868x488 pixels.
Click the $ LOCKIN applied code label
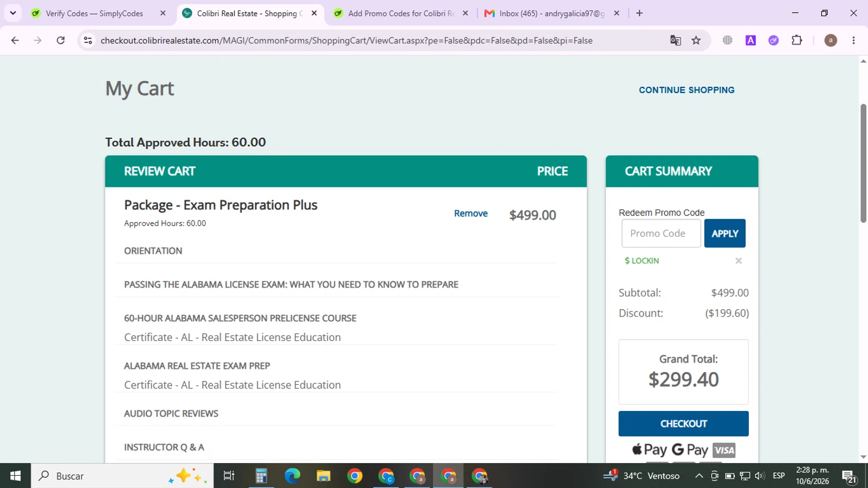tap(642, 261)
